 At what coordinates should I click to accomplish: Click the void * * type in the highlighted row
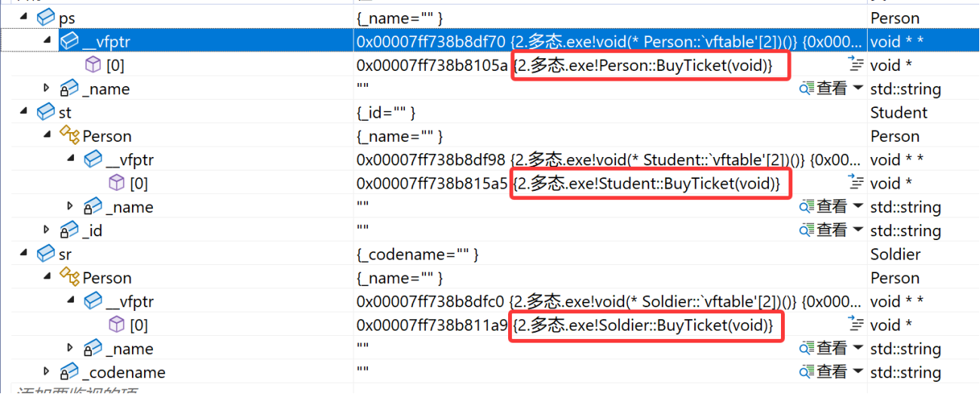click(896, 42)
